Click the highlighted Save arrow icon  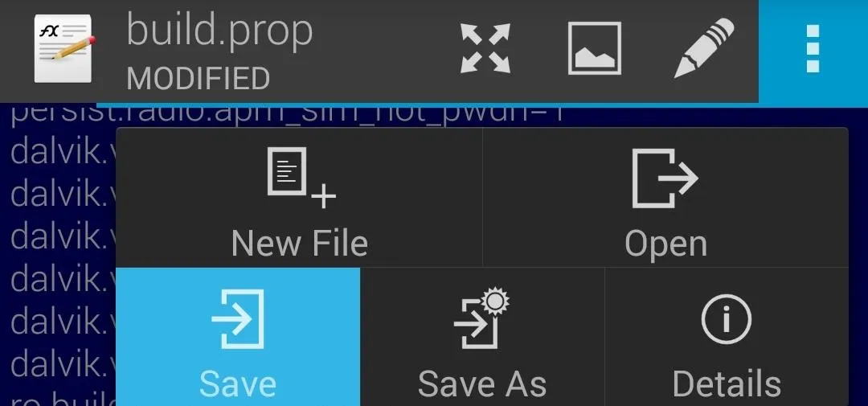pyautogui.click(x=237, y=319)
